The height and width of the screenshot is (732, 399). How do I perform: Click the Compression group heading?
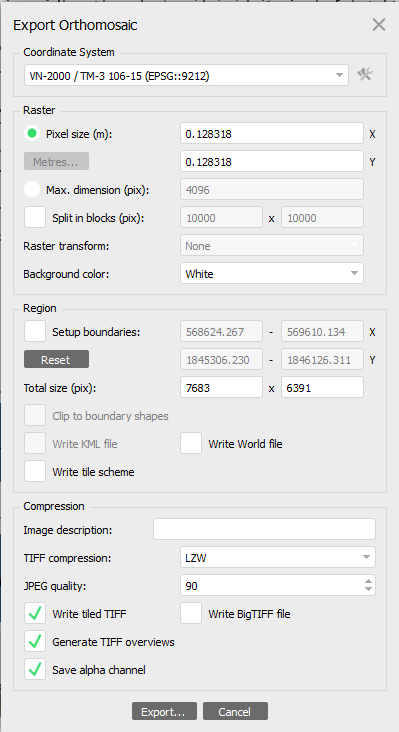pyautogui.click(x=54, y=506)
